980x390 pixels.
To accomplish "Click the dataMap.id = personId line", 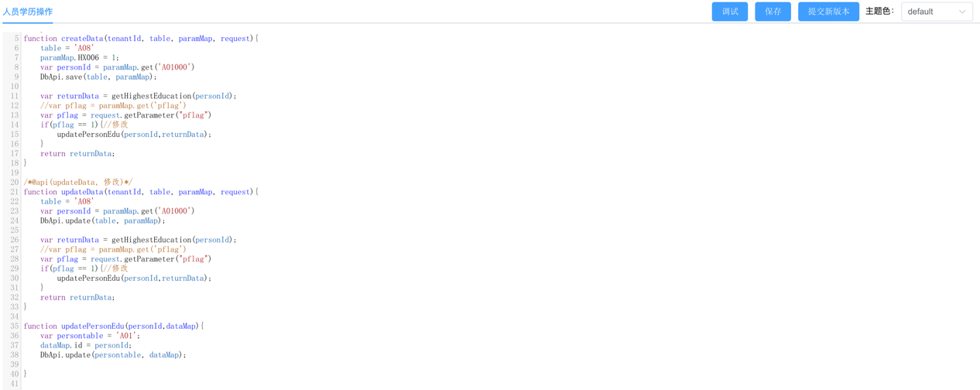I will [x=85, y=345].
